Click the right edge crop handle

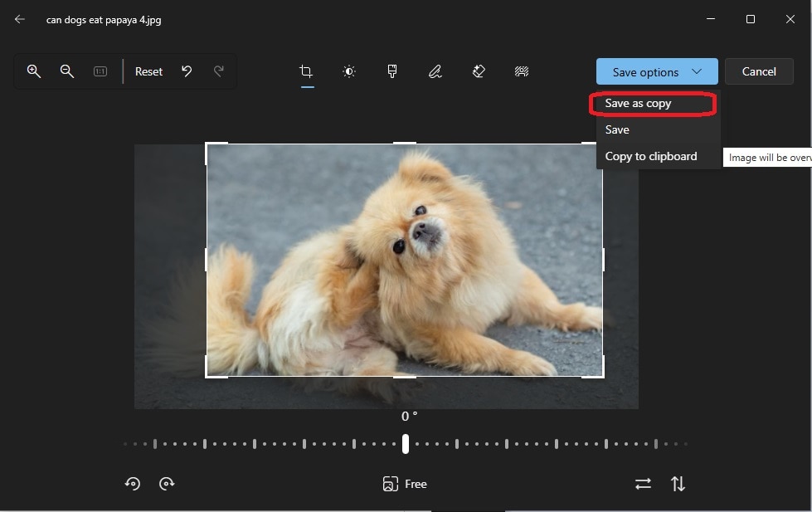point(603,260)
